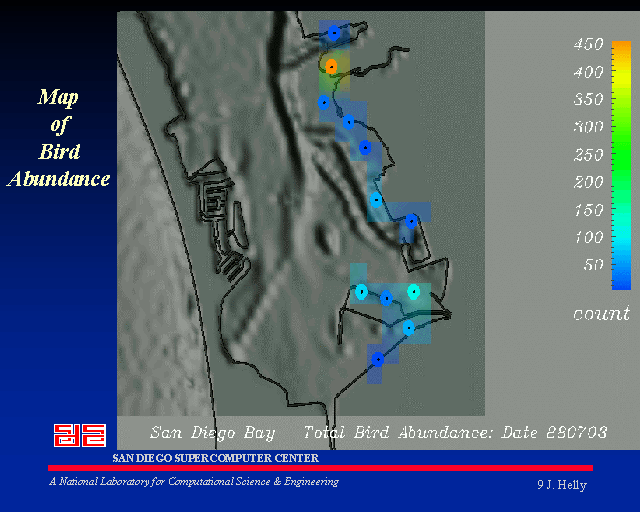
Task: Click the '200' legend label
Action: tap(588, 182)
